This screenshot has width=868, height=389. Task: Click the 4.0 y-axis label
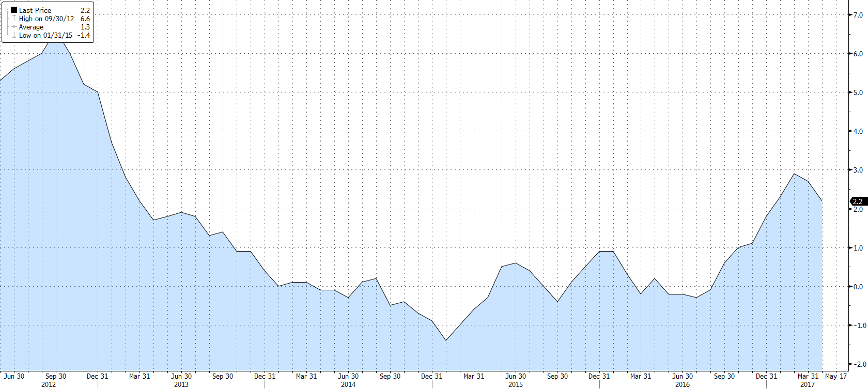[x=858, y=131]
